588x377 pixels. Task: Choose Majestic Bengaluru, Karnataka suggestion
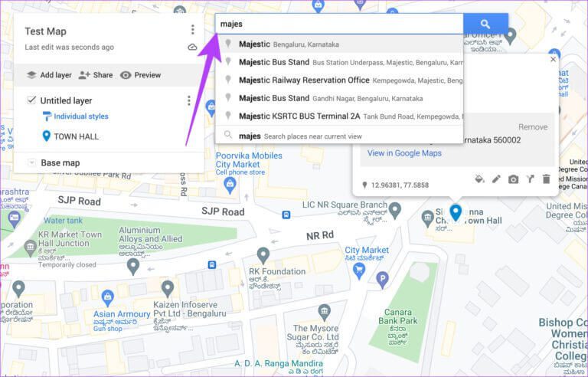(x=339, y=44)
